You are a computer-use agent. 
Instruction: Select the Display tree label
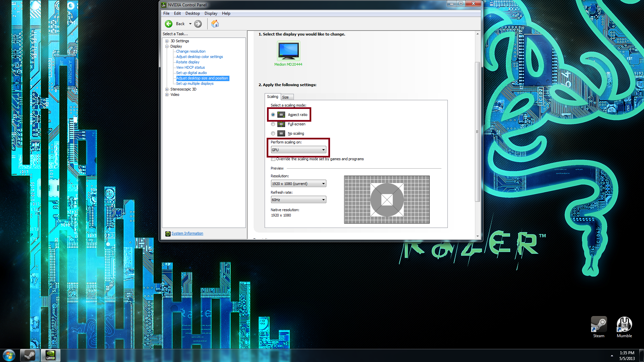click(x=176, y=47)
